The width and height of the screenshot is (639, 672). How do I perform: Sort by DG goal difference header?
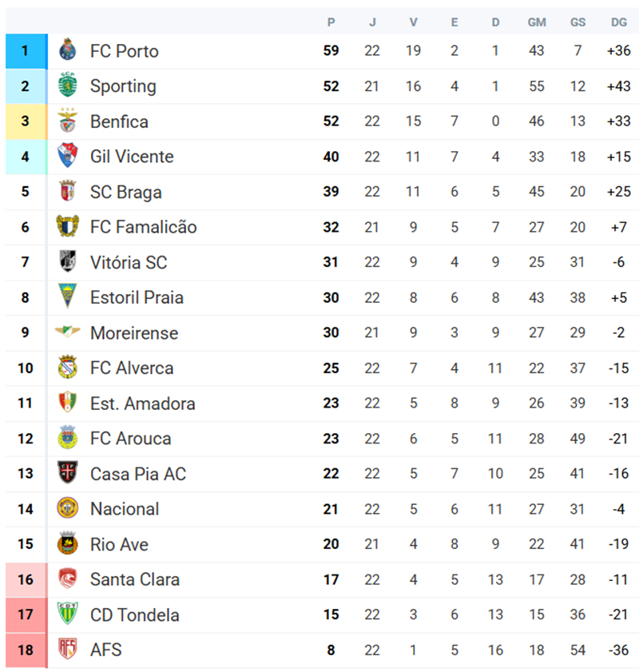point(619,22)
